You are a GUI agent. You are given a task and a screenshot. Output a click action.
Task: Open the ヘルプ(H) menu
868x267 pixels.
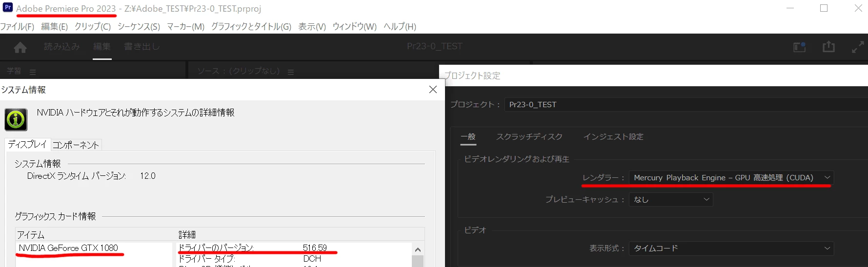click(400, 27)
